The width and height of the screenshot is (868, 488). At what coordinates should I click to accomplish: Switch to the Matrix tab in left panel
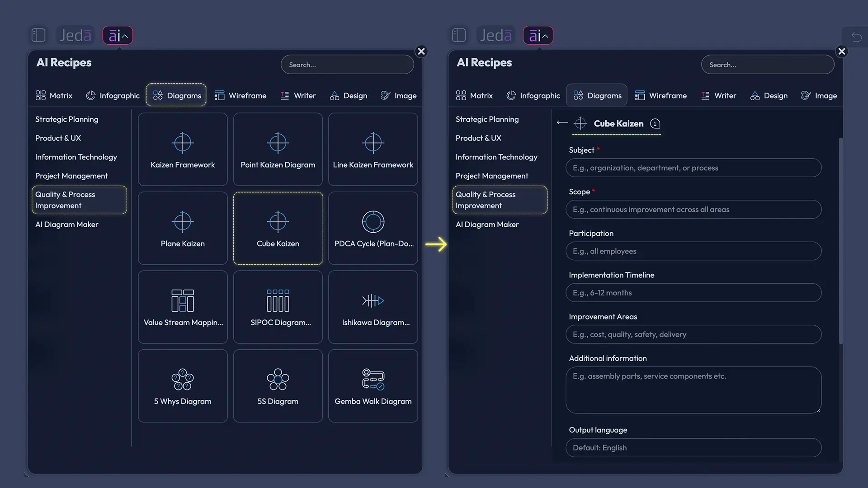coord(54,95)
